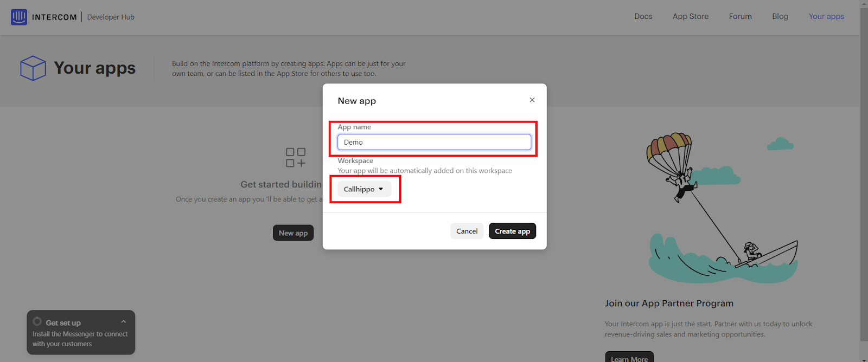
Task: Click the Join our App Partner Program heading
Action: click(669, 303)
